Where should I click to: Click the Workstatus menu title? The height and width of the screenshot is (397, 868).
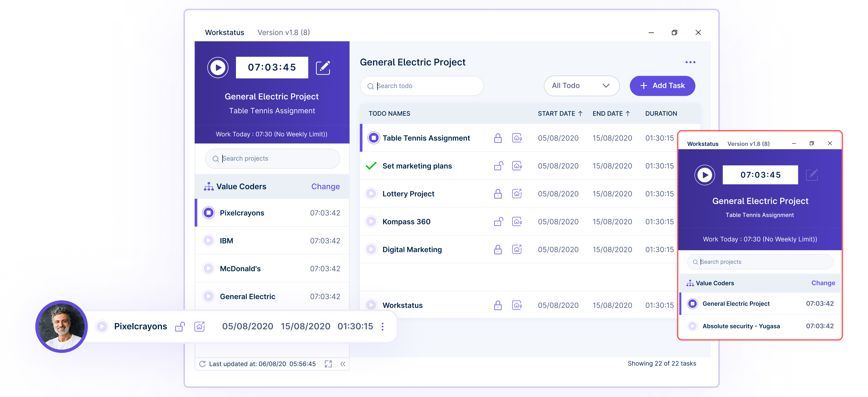[x=225, y=32]
